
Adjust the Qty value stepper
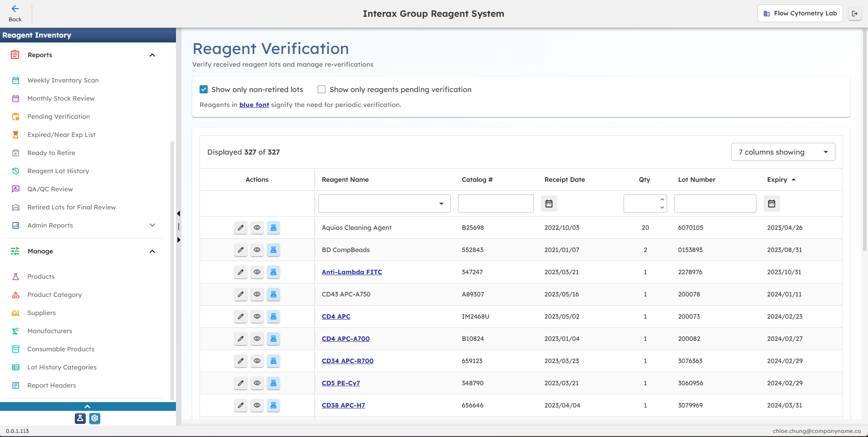(662, 204)
